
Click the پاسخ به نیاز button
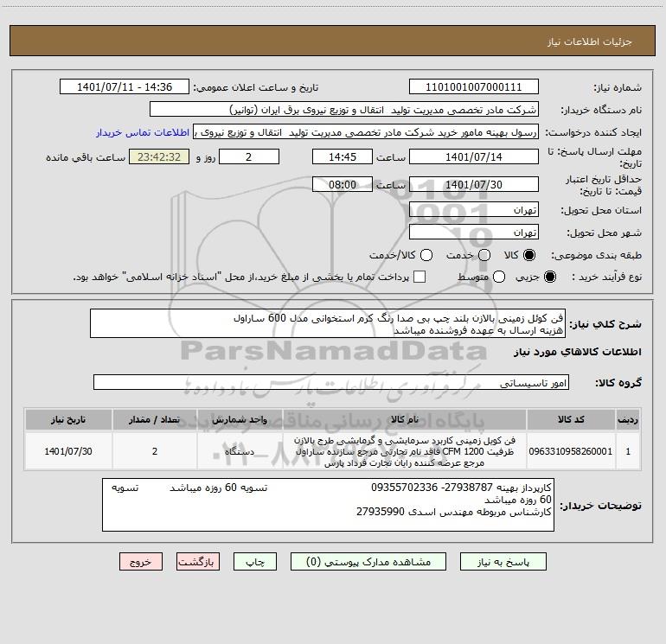point(503,562)
